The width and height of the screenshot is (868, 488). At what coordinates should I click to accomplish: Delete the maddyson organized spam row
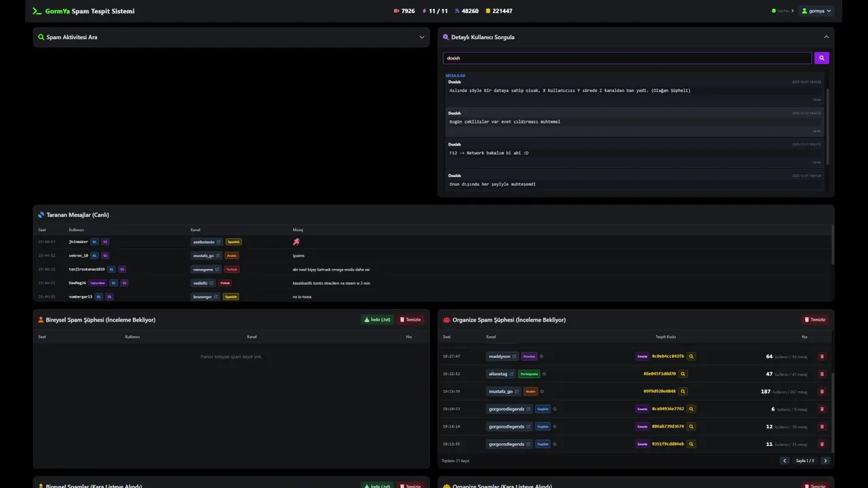pyautogui.click(x=822, y=357)
